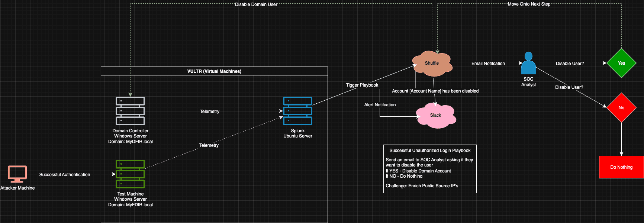The height and width of the screenshot is (223, 644).
Task: Select 'Disable User?' label toward No
Action: pyautogui.click(x=569, y=87)
